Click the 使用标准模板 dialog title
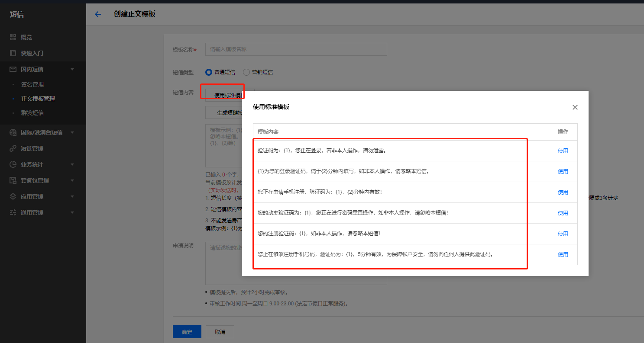This screenshot has height=343, width=644. coord(271,107)
